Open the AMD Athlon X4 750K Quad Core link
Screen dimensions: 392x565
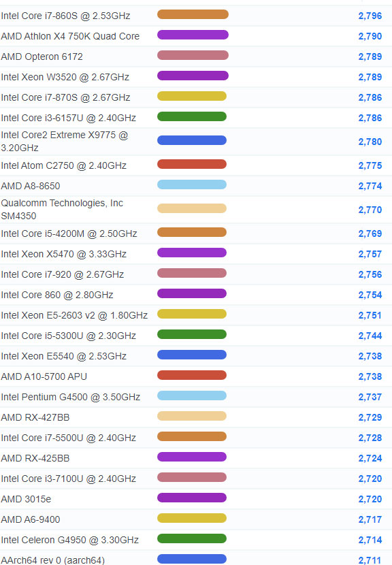(70, 36)
